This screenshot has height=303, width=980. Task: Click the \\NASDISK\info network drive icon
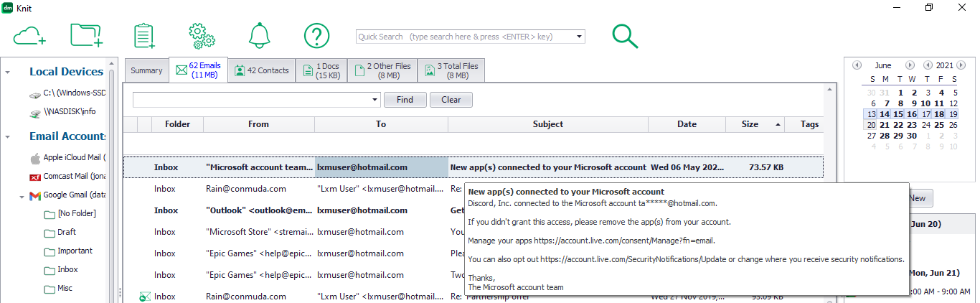(34, 112)
